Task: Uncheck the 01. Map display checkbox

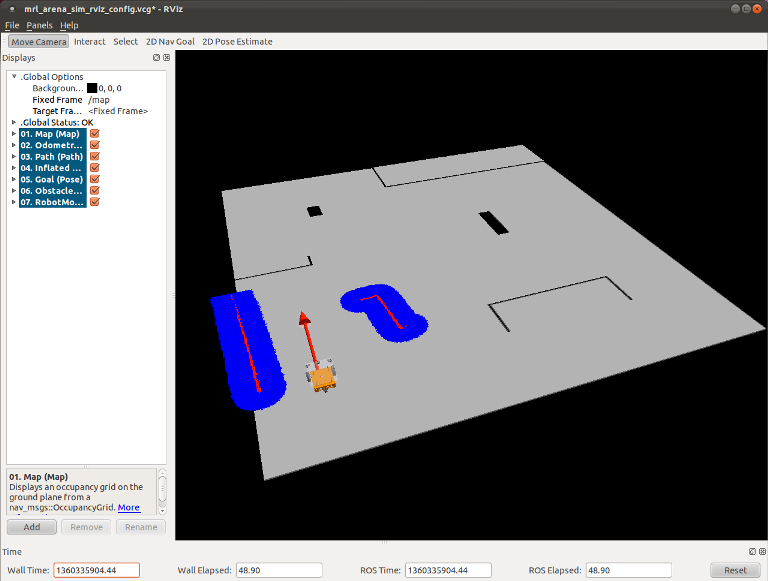Action: point(95,134)
